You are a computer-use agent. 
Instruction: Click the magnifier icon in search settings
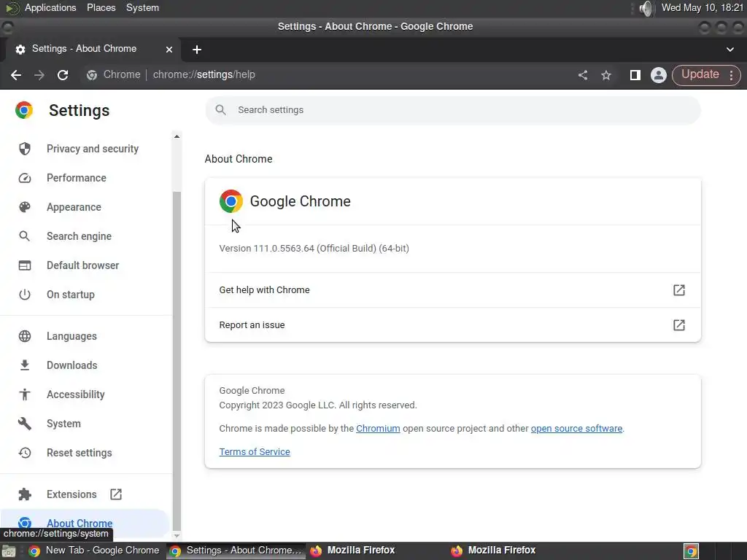220,110
